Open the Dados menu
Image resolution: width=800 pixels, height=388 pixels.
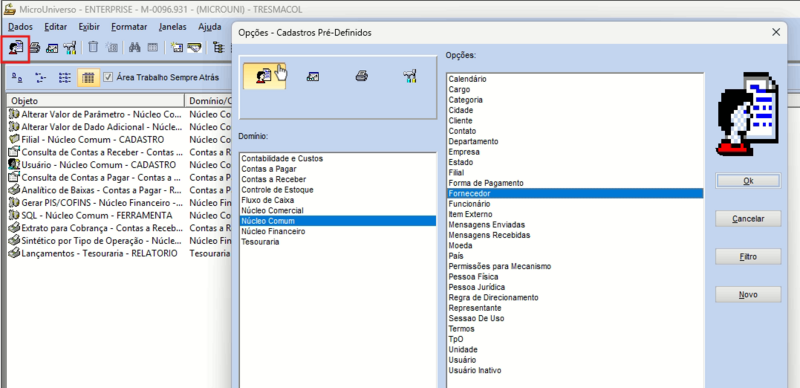[x=20, y=27]
